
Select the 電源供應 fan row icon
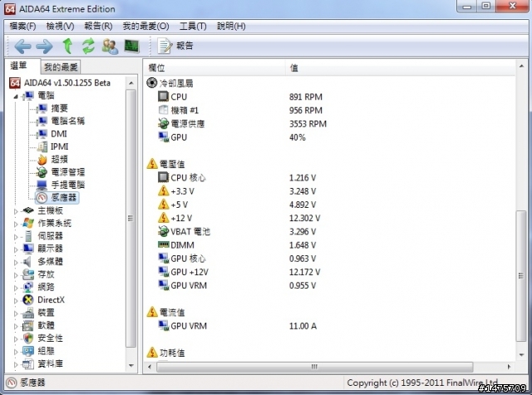pos(163,124)
